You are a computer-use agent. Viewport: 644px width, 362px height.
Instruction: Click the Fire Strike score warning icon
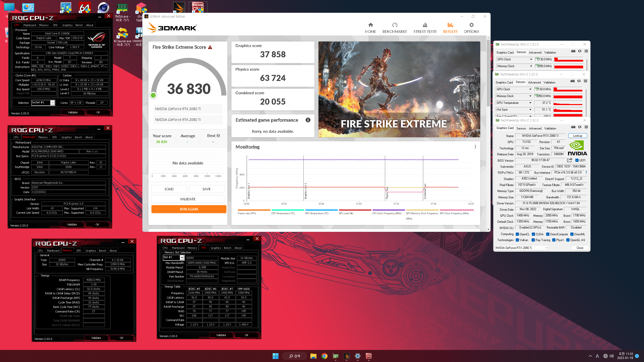tap(210, 47)
